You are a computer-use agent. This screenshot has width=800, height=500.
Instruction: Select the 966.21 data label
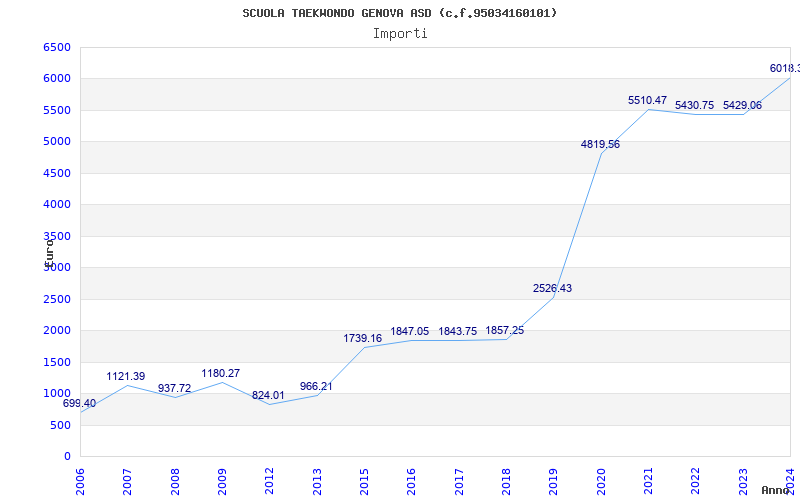(x=316, y=386)
